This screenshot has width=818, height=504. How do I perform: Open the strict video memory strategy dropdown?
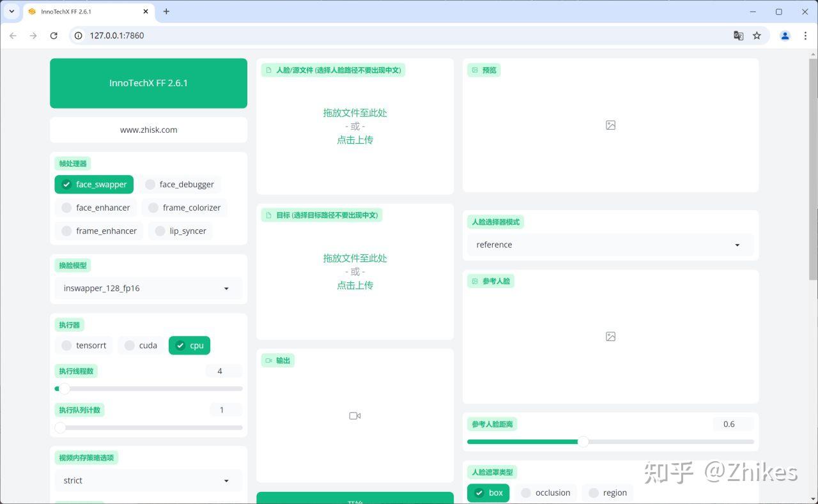pos(148,480)
